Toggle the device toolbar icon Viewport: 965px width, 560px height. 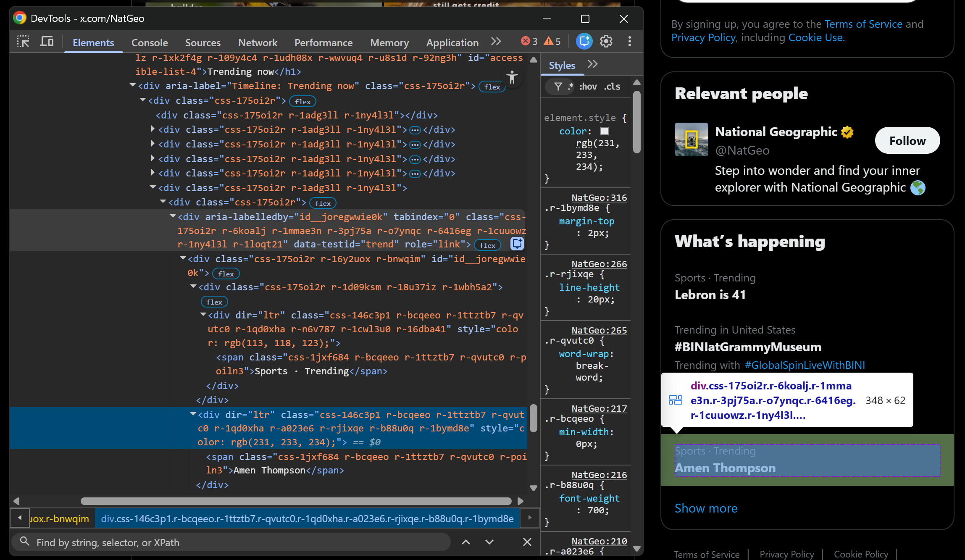pos(47,42)
